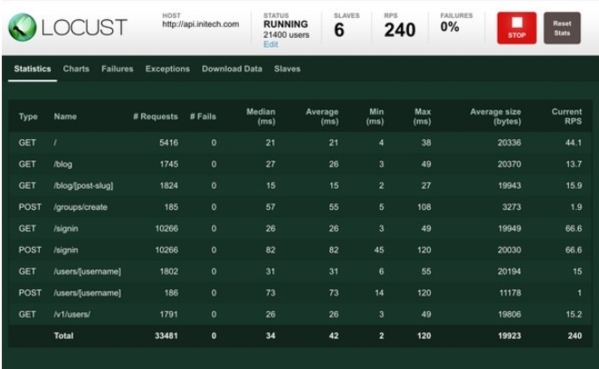The width and height of the screenshot is (599, 369).
Task: Select the POST /groups/create row
Action: coord(300,207)
